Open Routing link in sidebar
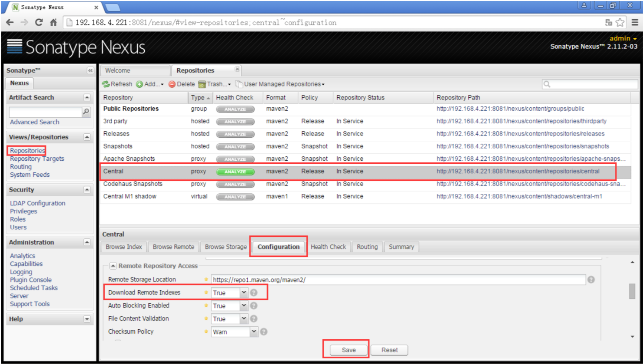 [20, 167]
